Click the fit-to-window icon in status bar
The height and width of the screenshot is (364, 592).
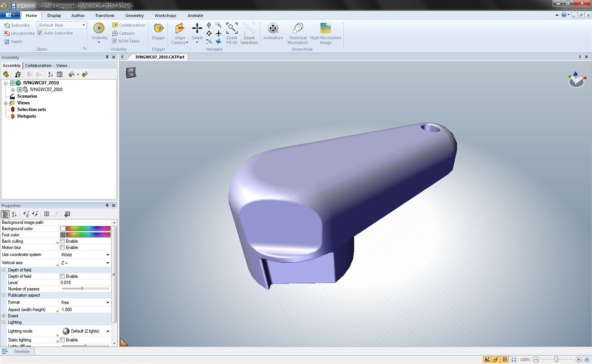point(513,359)
